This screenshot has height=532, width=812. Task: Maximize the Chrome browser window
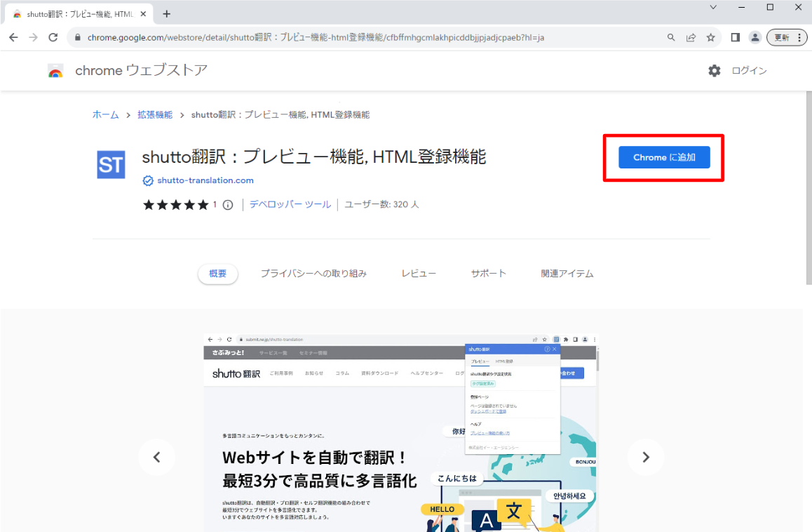(770, 7)
